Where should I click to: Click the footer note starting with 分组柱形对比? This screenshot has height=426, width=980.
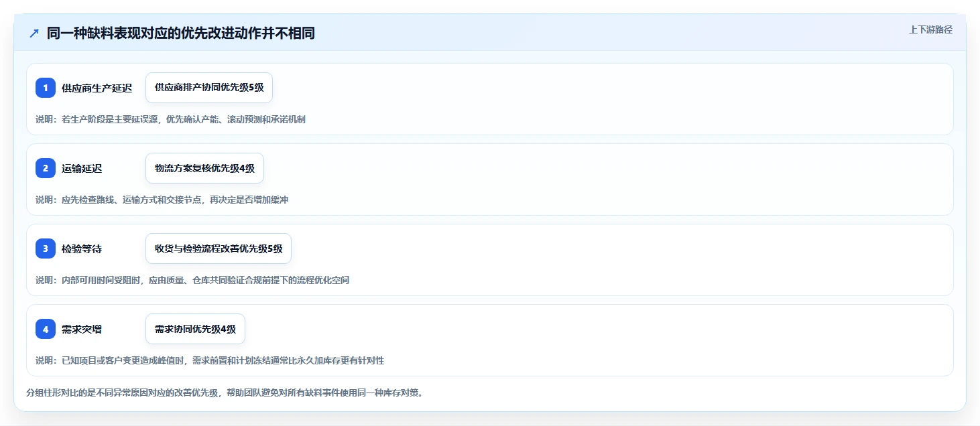[x=225, y=393]
